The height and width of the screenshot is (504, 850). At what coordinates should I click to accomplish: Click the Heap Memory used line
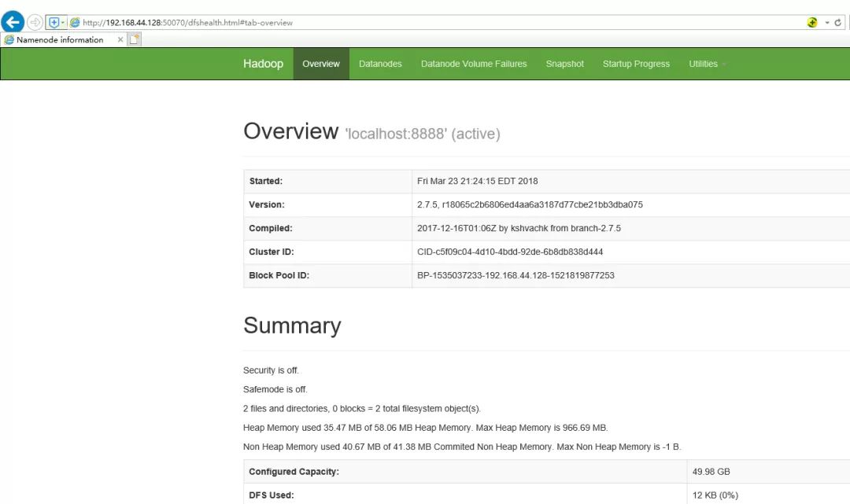tap(426, 428)
